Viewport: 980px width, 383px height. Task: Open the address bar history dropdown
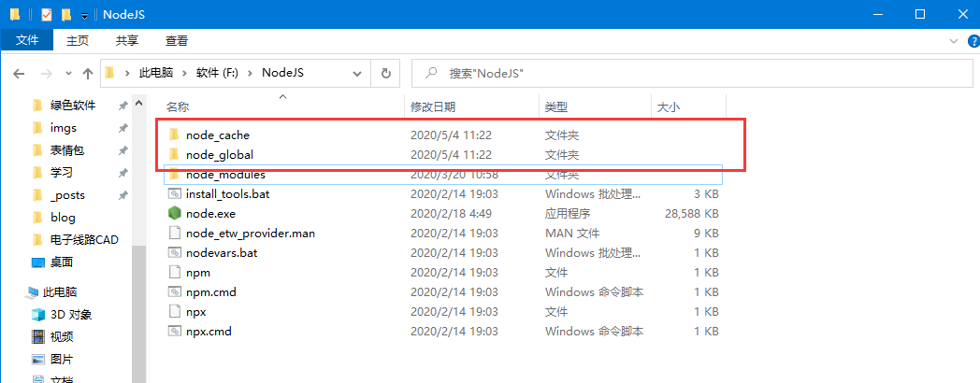click(x=357, y=72)
